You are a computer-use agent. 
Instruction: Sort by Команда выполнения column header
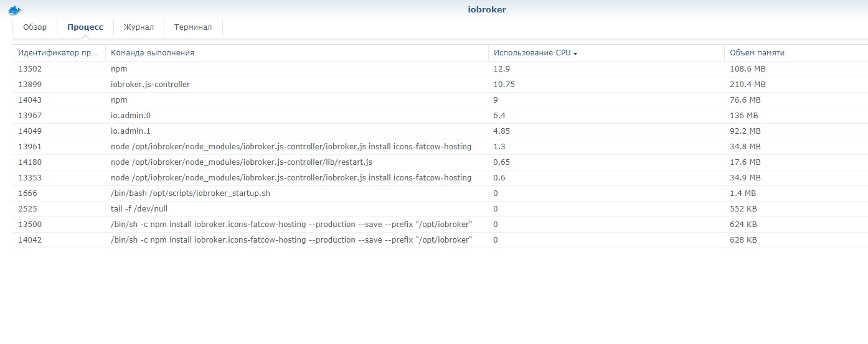(x=296, y=53)
